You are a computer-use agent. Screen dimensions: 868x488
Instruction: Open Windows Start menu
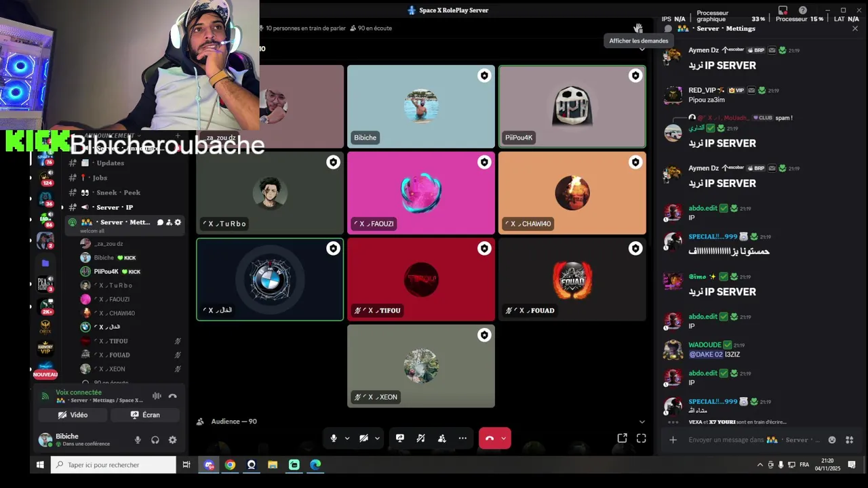pos(40,465)
